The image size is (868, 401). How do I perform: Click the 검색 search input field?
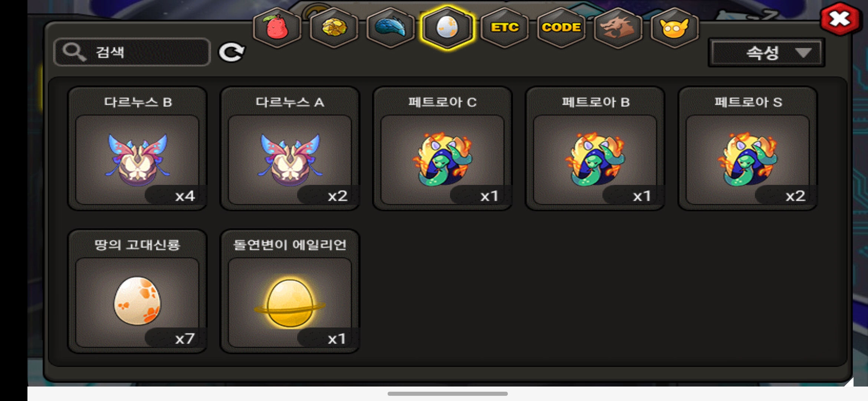[132, 52]
